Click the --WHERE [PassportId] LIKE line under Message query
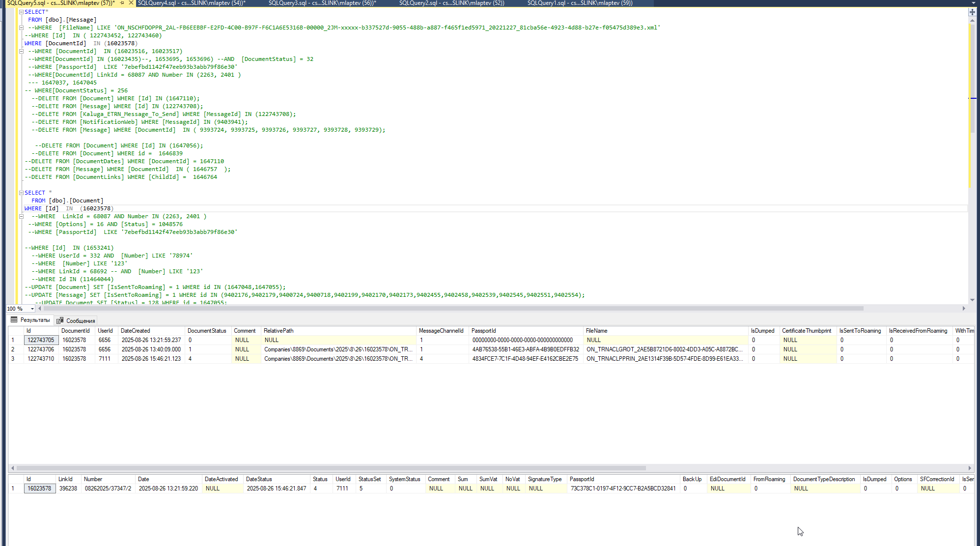980x546 pixels. pos(133,67)
